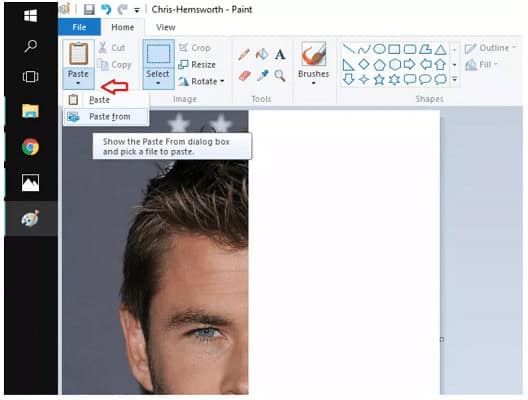Open the File menu
This screenshot has height=400, width=528.
click(x=79, y=27)
